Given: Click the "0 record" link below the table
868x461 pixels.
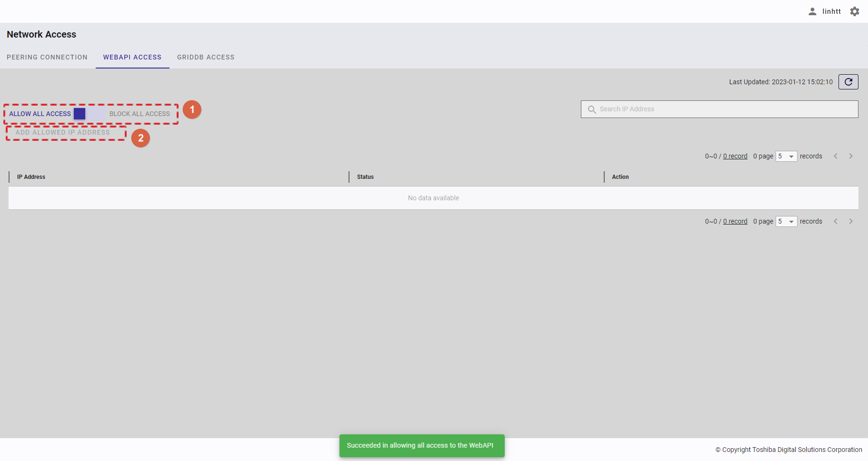Looking at the screenshot, I should [x=735, y=221].
